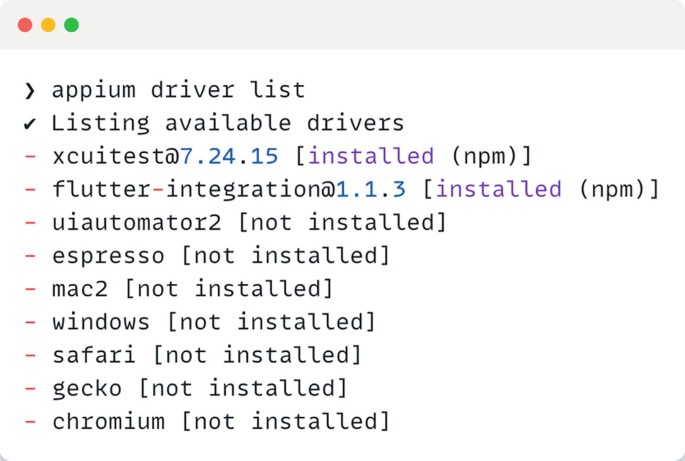Click the purple 'installed' label for flutter-integration
Screen dimensions: 685x461
(499, 190)
